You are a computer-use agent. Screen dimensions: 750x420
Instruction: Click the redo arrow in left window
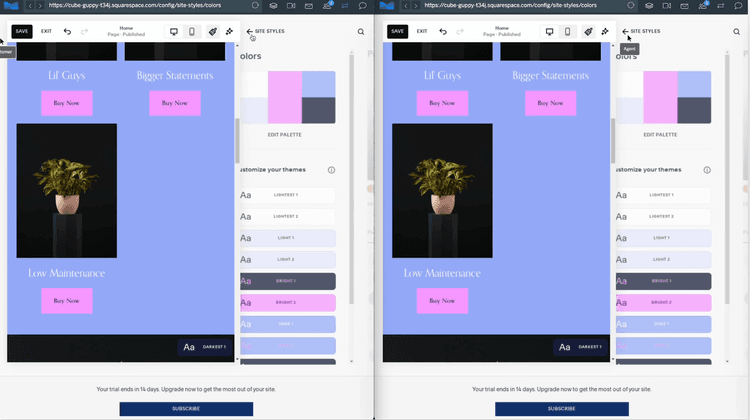click(x=85, y=31)
